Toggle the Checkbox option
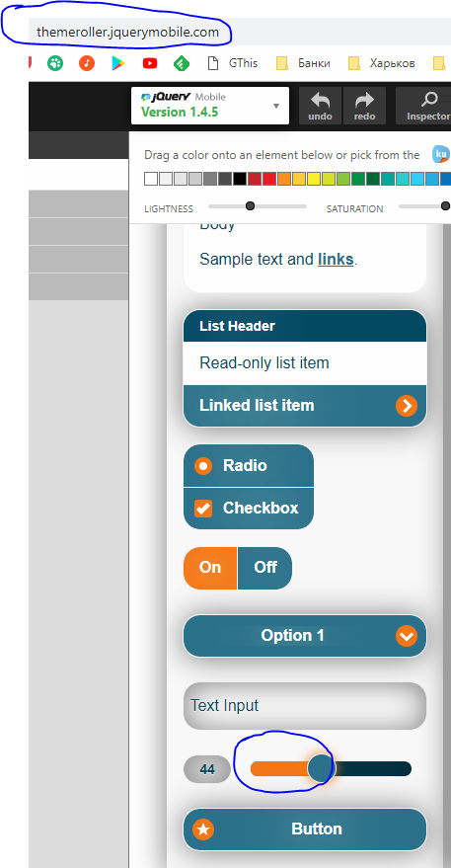 tap(249, 509)
